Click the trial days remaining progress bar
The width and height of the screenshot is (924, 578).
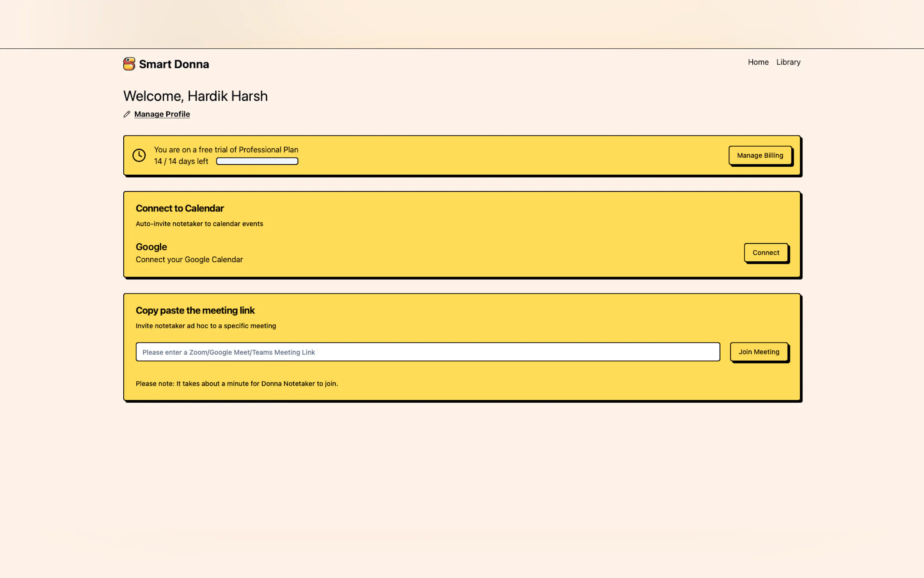[257, 161]
